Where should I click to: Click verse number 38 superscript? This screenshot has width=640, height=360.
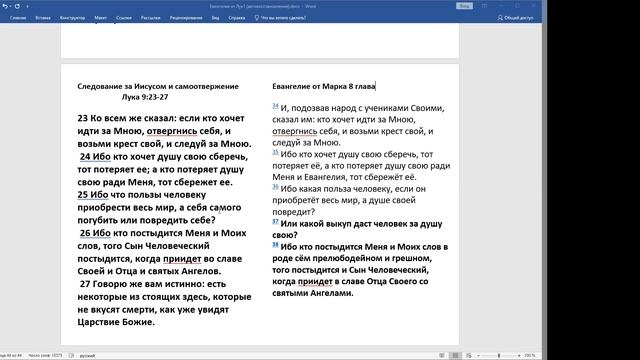[x=276, y=245]
